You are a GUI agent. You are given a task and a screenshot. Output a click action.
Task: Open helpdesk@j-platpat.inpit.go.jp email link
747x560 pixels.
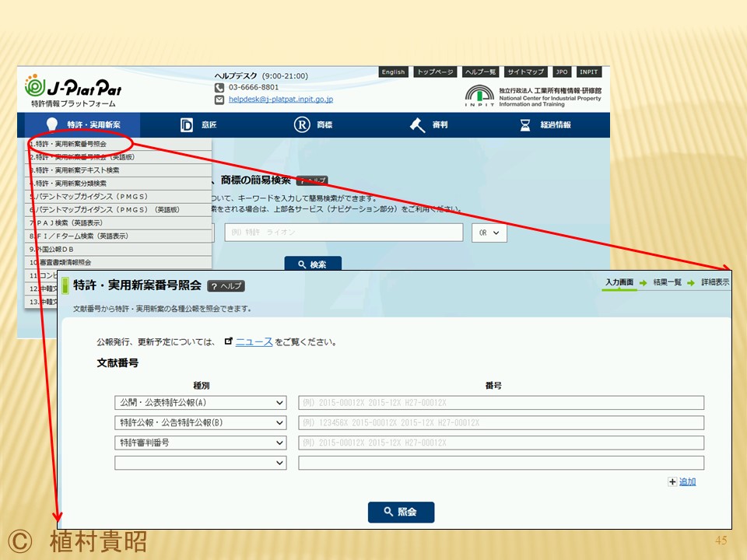281,99
